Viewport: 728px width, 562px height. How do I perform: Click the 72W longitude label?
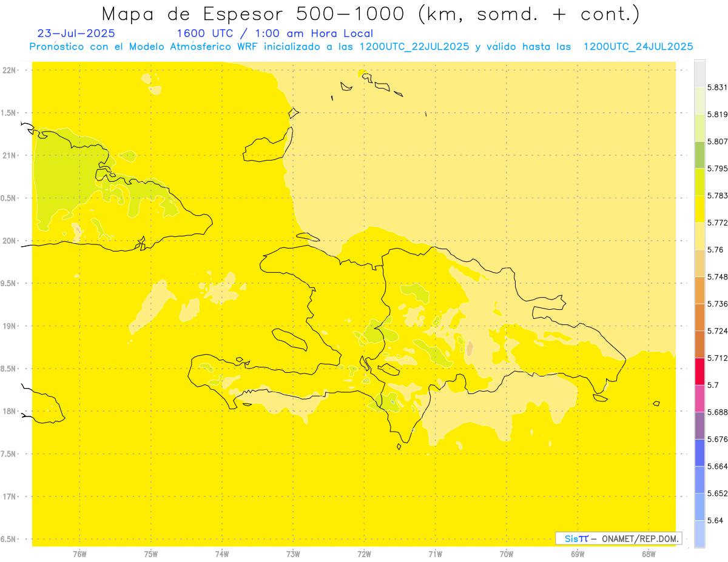tap(365, 554)
